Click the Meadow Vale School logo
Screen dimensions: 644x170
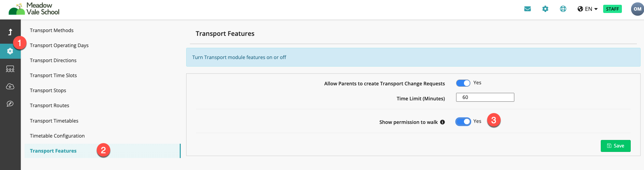click(34, 9)
